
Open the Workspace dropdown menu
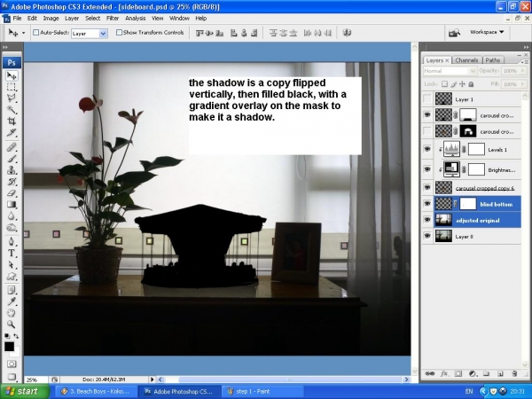487,32
